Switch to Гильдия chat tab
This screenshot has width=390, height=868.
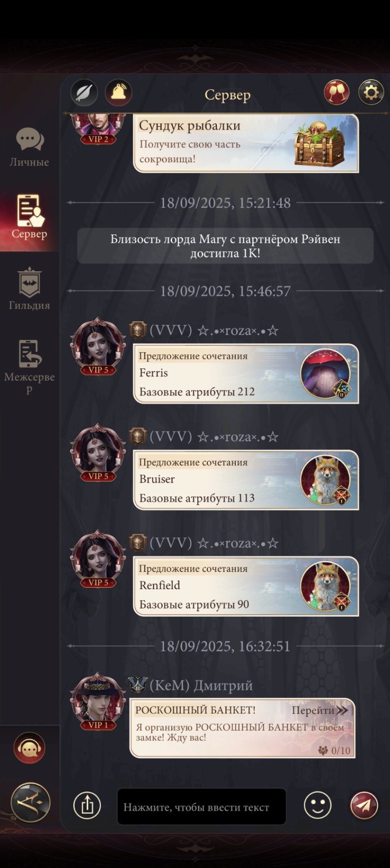[29, 289]
